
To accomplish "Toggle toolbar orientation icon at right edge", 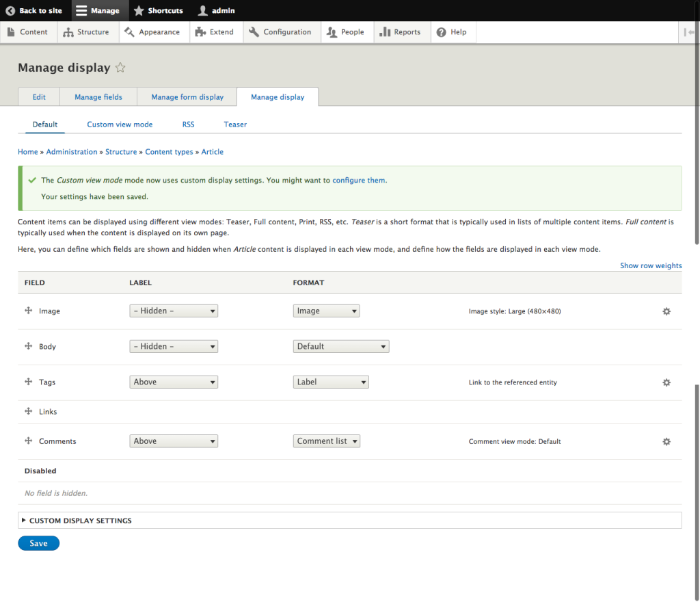I will point(689,32).
